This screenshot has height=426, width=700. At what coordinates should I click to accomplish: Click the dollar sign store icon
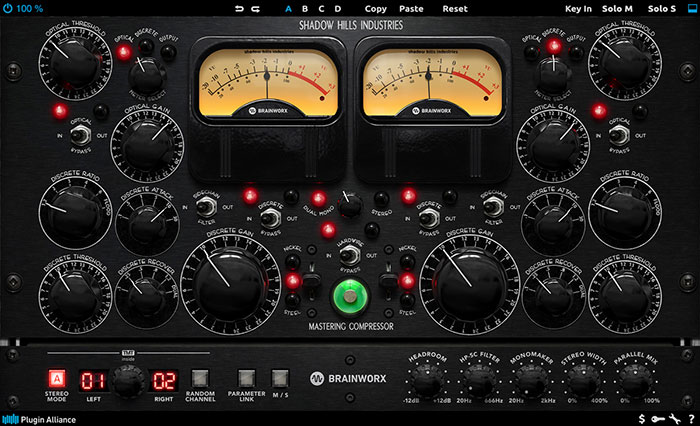pos(641,419)
